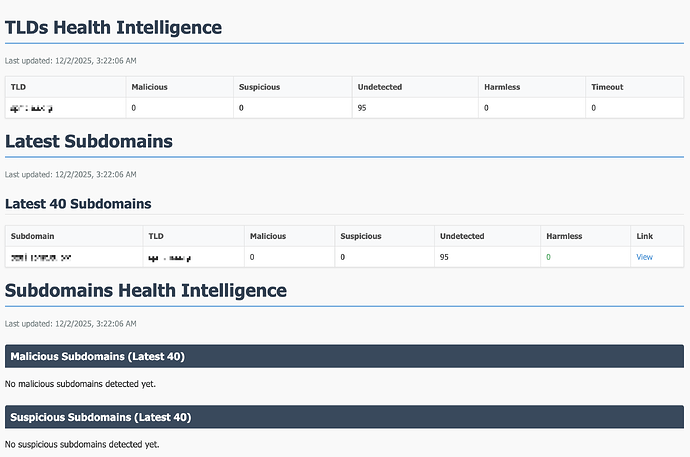Expand the Suspicious Subdomains (Latest 40) header bar

pyautogui.click(x=344, y=417)
